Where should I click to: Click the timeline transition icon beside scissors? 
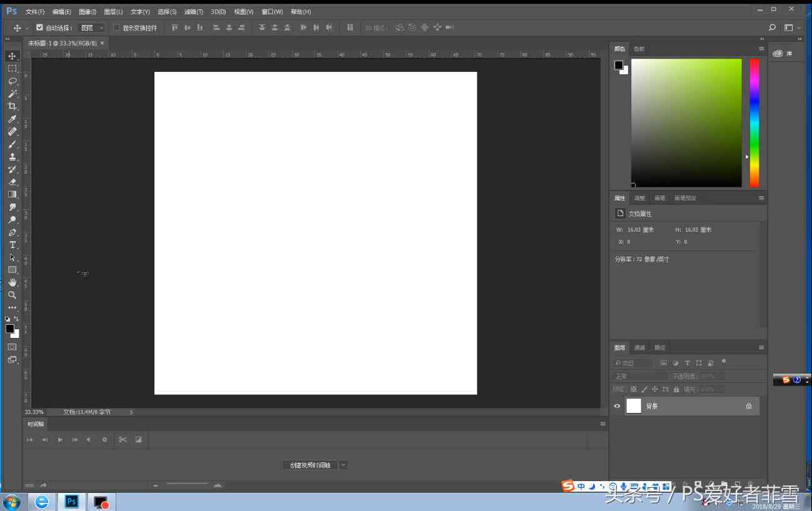coord(138,440)
